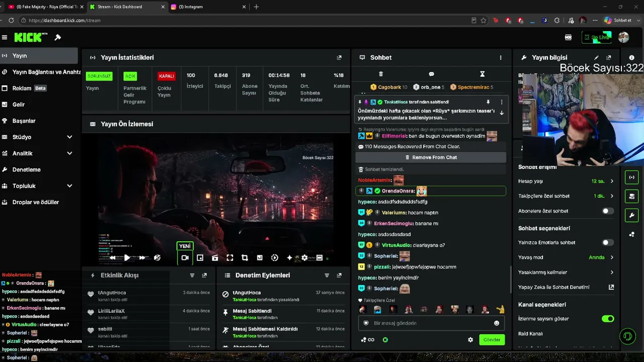Play the stream preview video
Screen dimensions: 644x362
pos(127,257)
